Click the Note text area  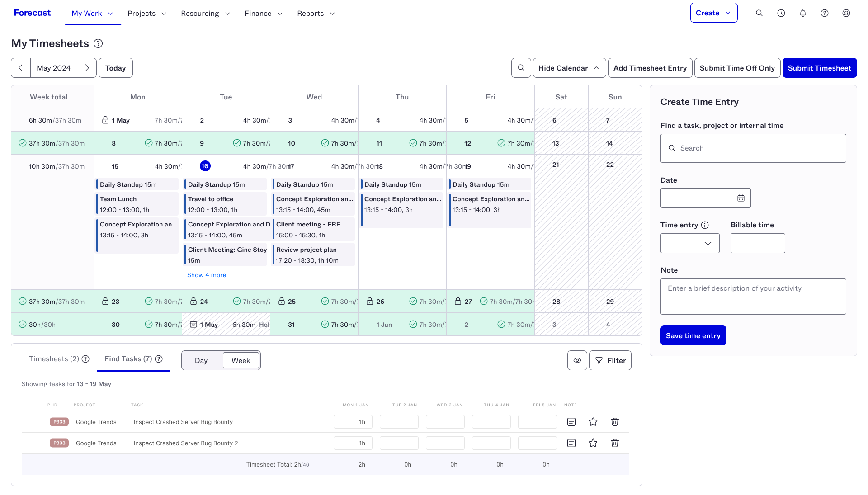pos(753,297)
